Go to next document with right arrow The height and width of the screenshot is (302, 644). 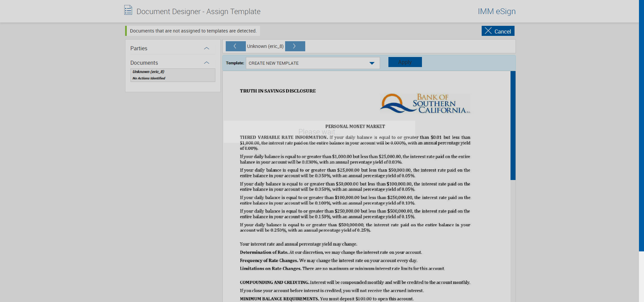pos(295,46)
